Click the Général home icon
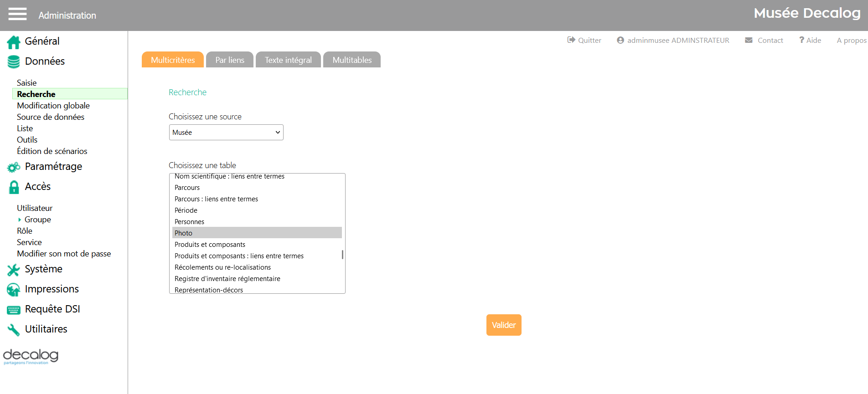This screenshot has width=868, height=394. point(14,42)
